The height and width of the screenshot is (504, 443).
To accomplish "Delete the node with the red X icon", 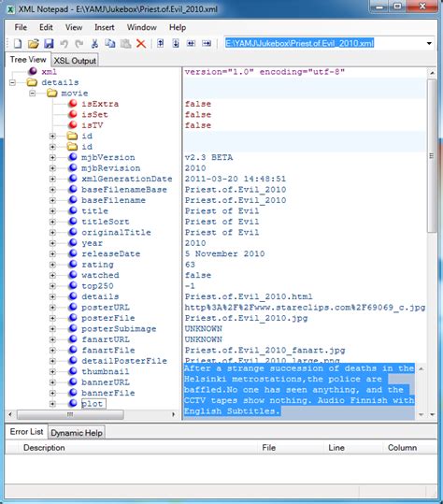I will click(x=141, y=43).
